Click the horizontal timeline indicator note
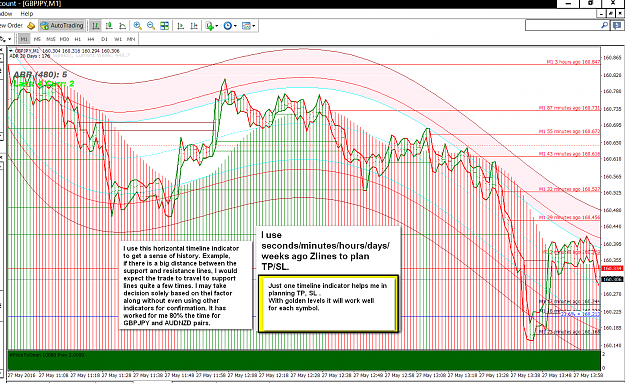The image size is (625, 383). tap(186, 285)
